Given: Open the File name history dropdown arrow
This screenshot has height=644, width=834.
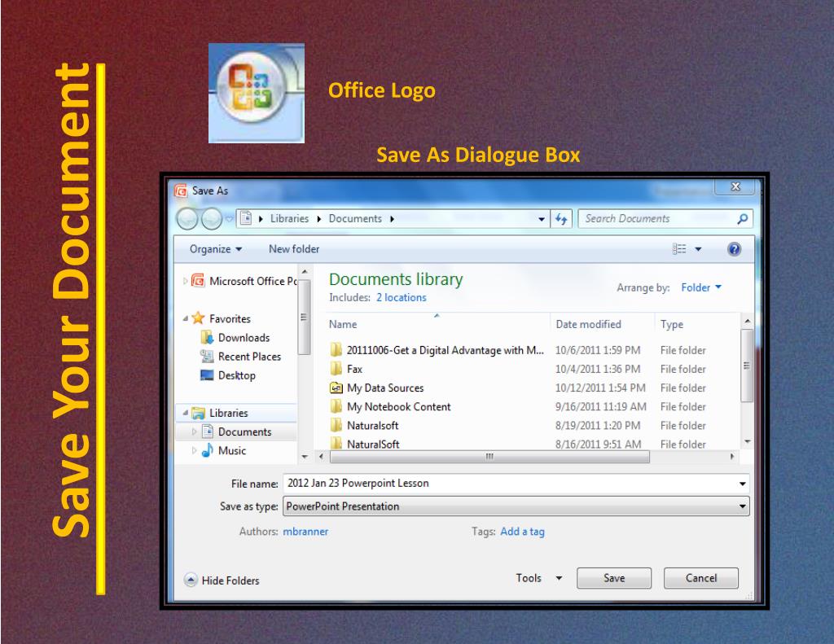Looking at the screenshot, I should 742,484.
